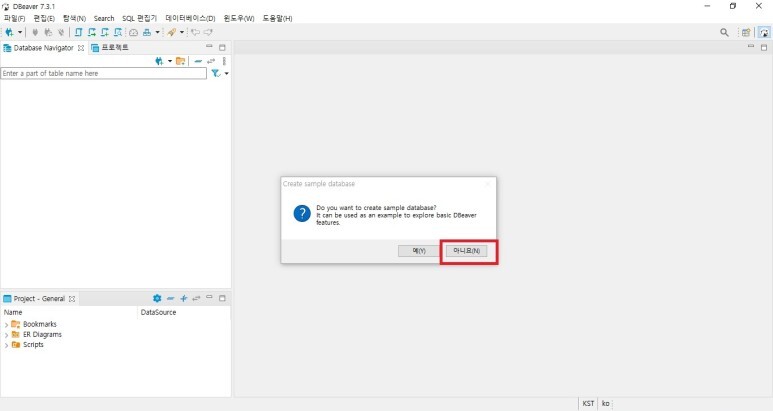This screenshot has width=773, height=411.
Task: Open the 탐색(N) menu
Action: coord(74,18)
